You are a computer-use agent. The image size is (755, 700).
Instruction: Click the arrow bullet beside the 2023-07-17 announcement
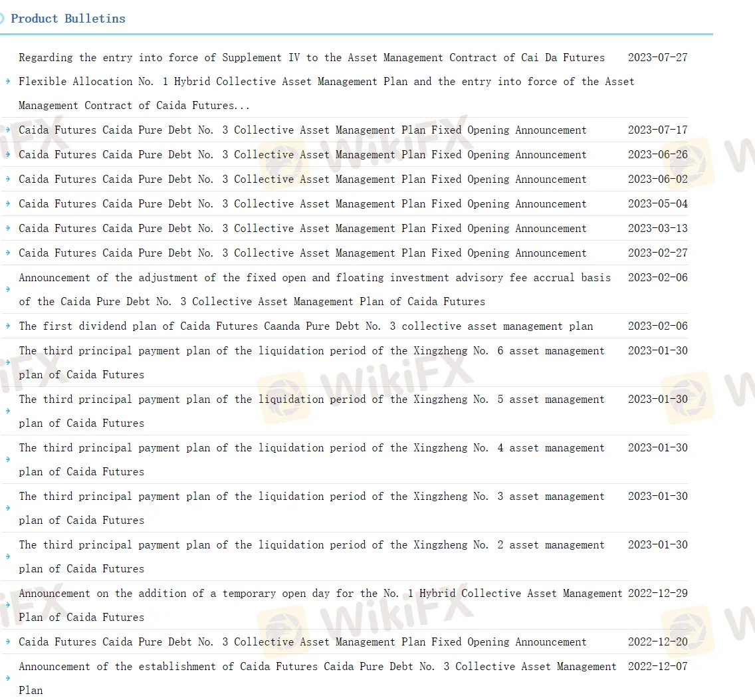point(8,130)
